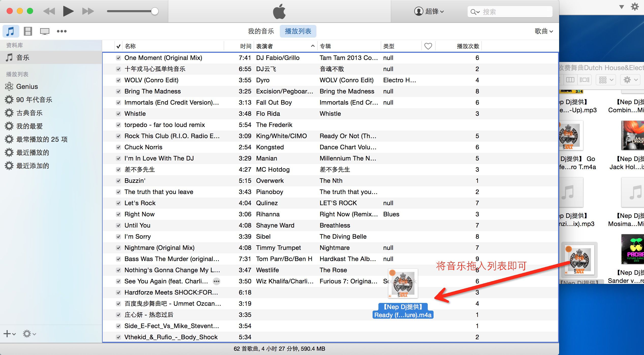Viewport: 644px width, 355px height.
Task: Sort songs by the 时间 column header
Action: 239,46
